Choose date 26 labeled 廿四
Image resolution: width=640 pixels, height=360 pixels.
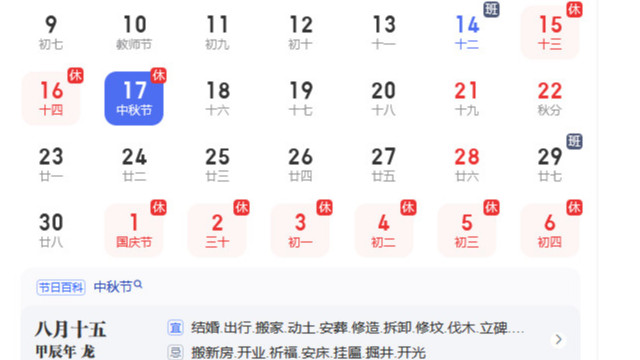pos(300,164)
